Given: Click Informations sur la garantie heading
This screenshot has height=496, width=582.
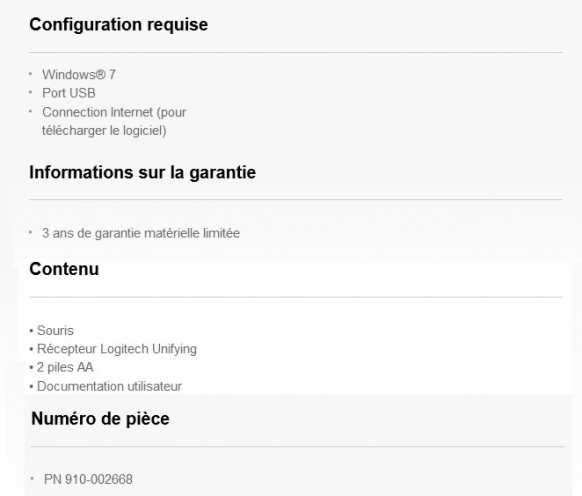Looking at the screenshot, I should point(143,172).
